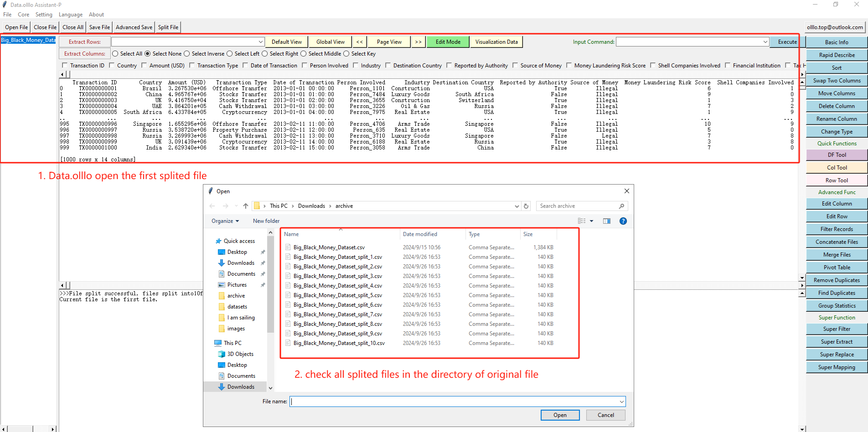Image resolution: width=868 pixels, height=432 pixels.
Task: Open the Extract Rows dropdown
Action: [x=261, y=42]
